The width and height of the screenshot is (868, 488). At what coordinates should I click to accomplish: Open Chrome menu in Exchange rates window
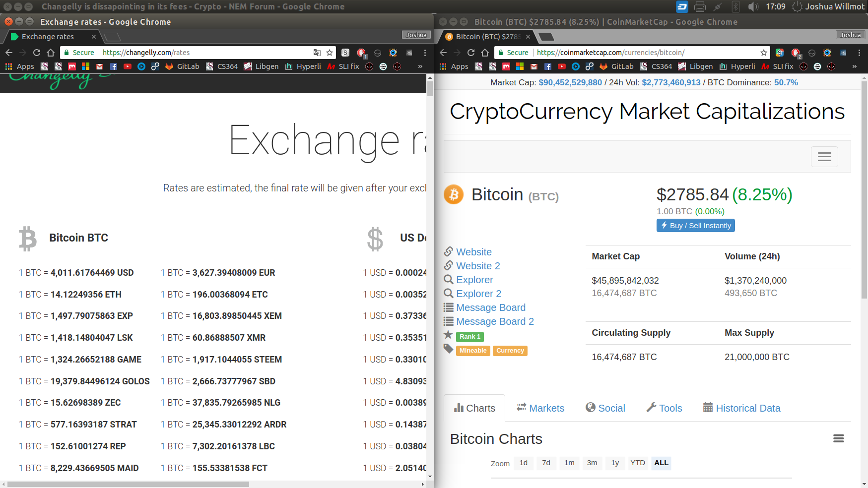(425, 53)
